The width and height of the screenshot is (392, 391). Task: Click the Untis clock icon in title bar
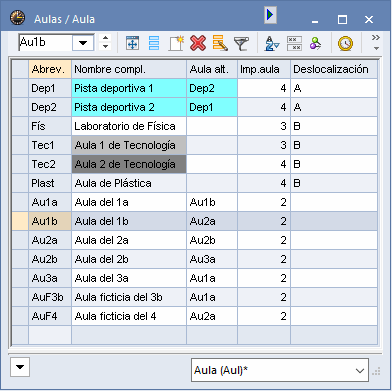coord(17,18)
